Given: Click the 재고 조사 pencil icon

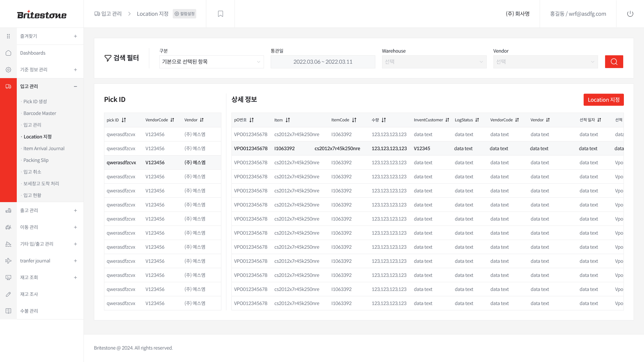Looking at the screenshot, I should coord(8,294).
